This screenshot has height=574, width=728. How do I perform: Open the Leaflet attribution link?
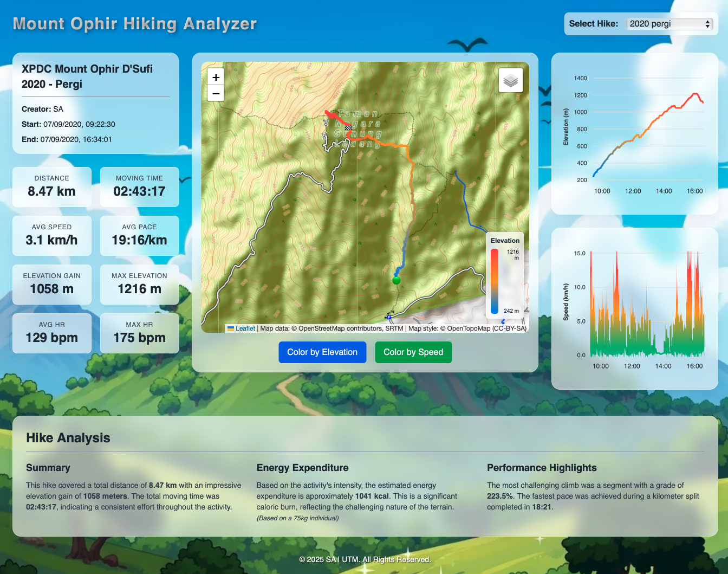(245, 328)
